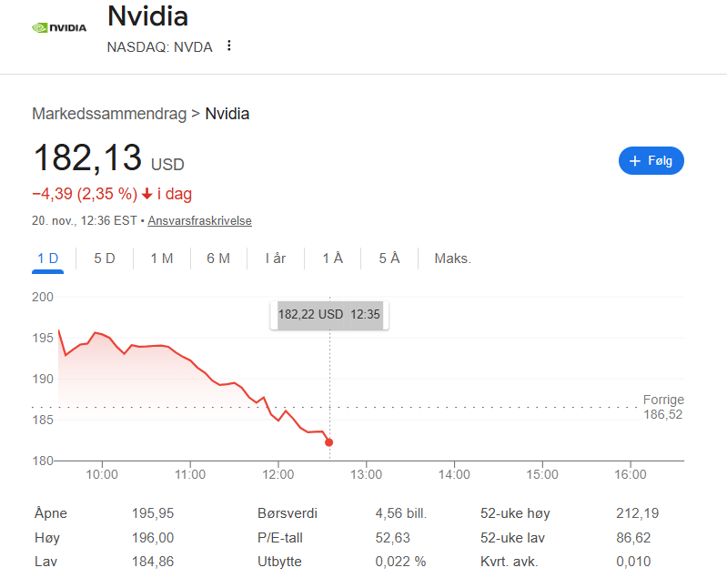The image size is (727, 588).
Task: Select the 1 D time range tab
Action: [48, 259]
